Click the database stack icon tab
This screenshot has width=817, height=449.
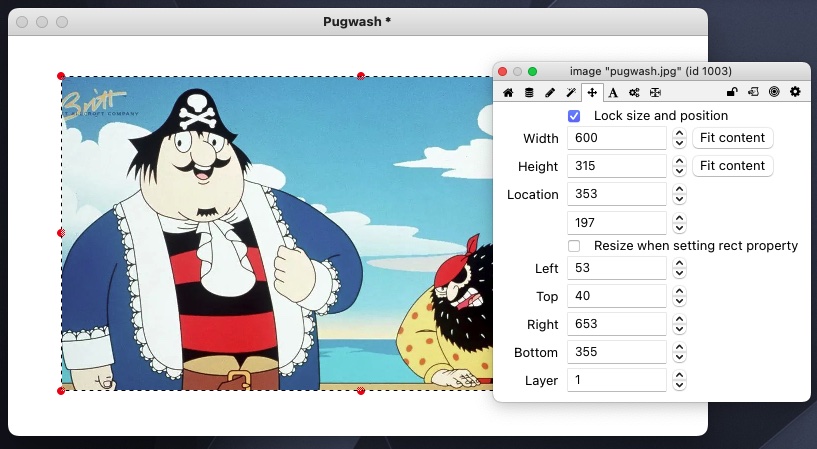coord(529,93)
